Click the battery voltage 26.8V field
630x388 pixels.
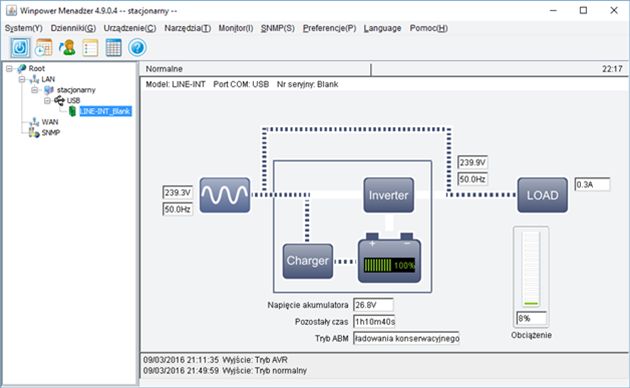pyautogui.click(x=373, y=305)
